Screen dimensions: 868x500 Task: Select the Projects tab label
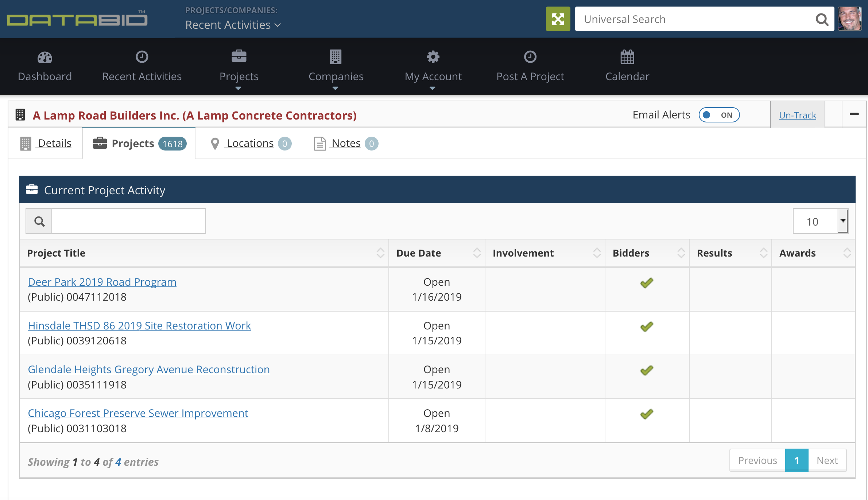pyautogui.click(x=133, y=144)
